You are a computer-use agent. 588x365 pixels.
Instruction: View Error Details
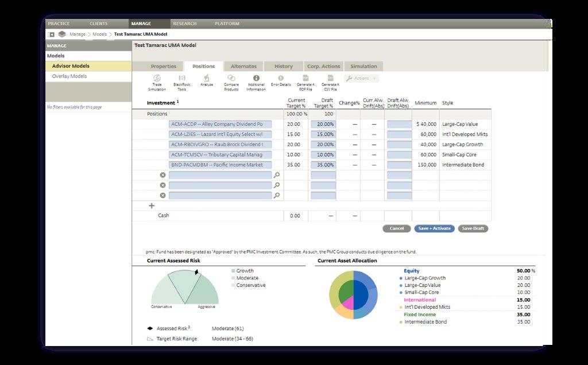click(281, 80)
